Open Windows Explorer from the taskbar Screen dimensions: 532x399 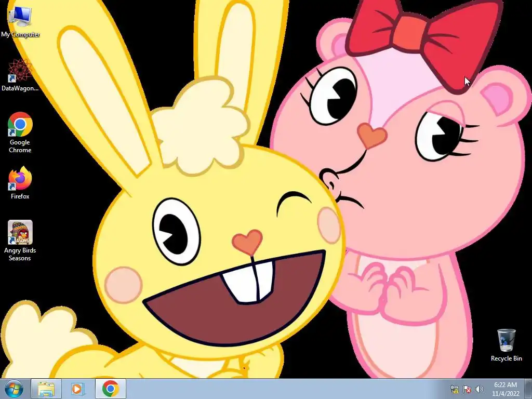[46, 389]
